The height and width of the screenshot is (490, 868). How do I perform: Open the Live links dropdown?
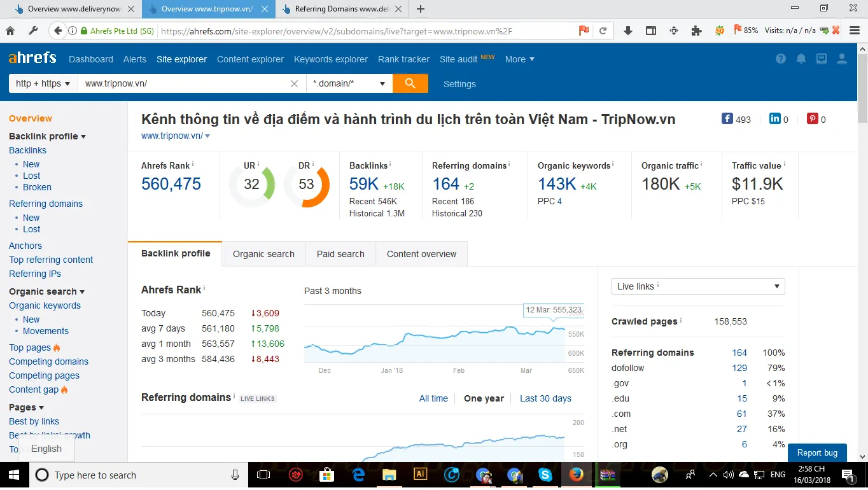tap(697, 286)
